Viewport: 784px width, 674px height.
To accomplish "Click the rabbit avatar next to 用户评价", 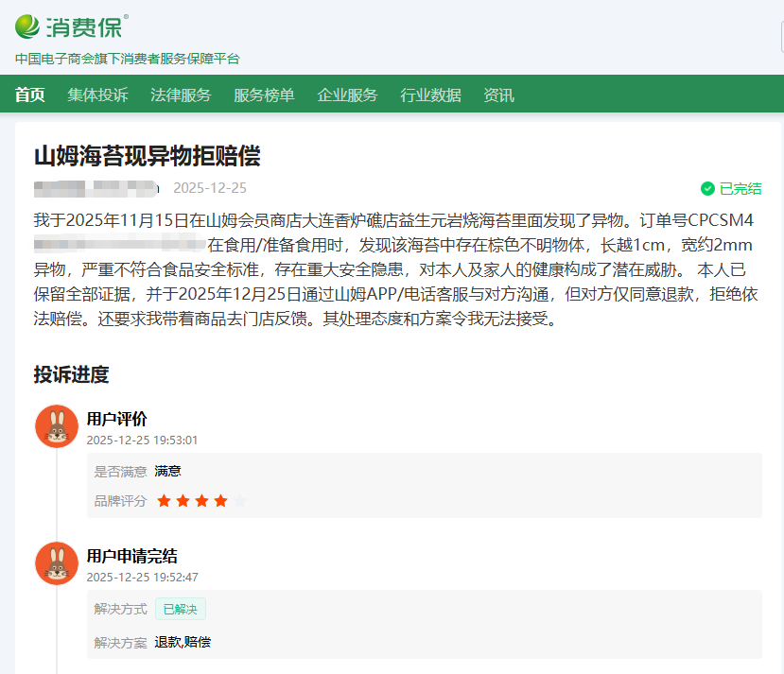I will click(x=56, y=426).
